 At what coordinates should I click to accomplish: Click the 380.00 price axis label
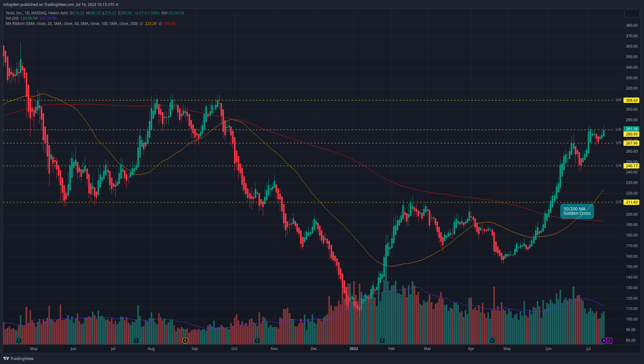632,25
